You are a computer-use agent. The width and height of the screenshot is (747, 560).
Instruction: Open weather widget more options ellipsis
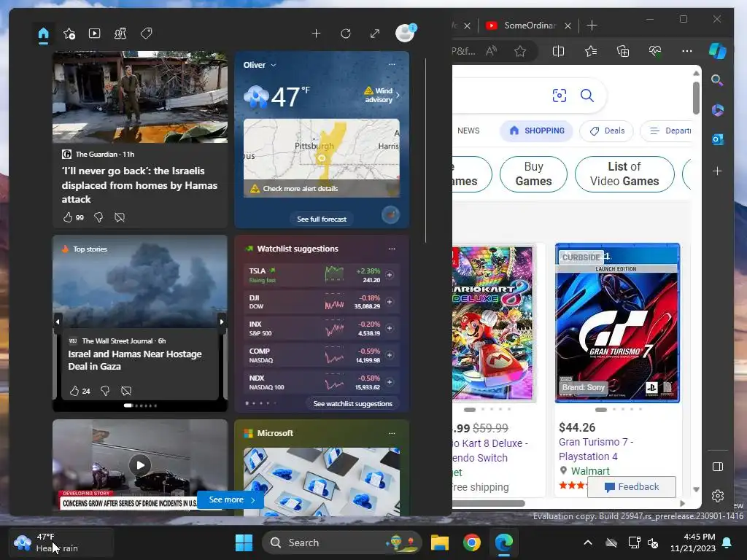[x=392, y=65]
